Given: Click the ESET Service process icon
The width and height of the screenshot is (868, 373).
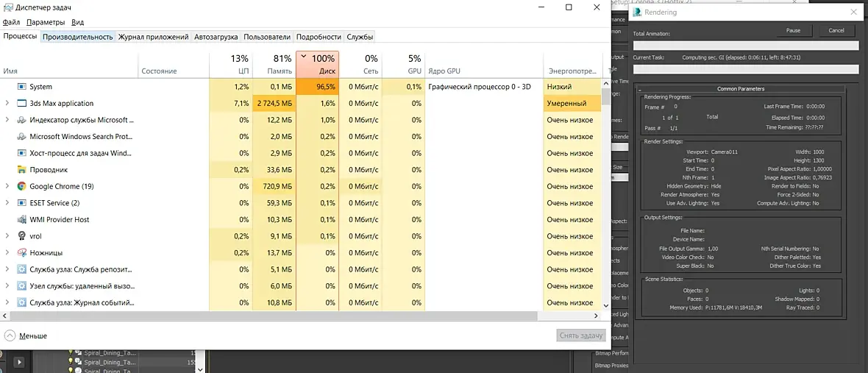Looking at the screenshot, I should click(x=22, y=203).
